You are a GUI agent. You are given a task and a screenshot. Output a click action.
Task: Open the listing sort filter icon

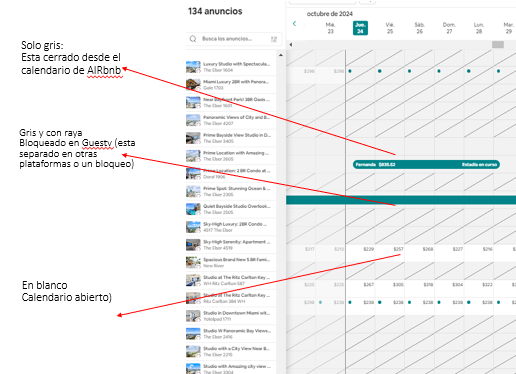click(x=274, y=39)
